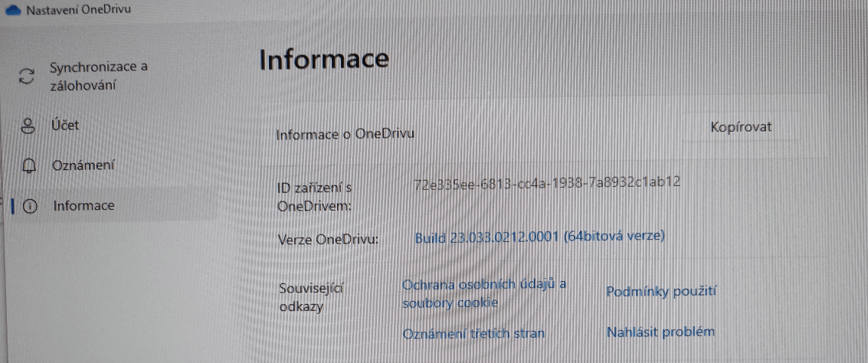Open Ochrana osobních údajů a soubory cookie
The image size is (868, 363).
(485, 294)
